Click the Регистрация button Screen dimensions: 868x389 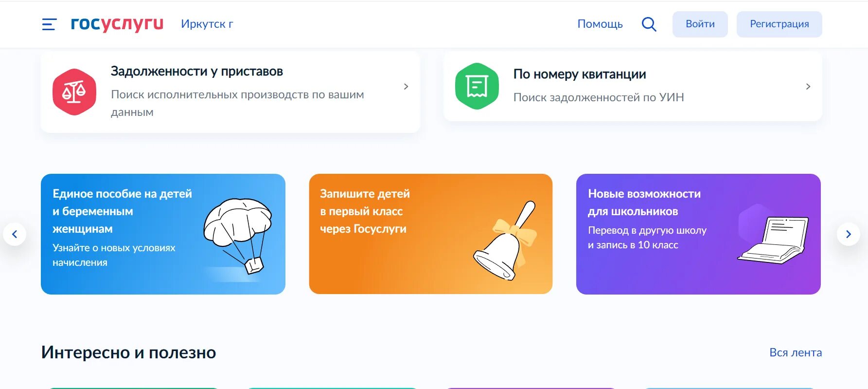(779, 24)
